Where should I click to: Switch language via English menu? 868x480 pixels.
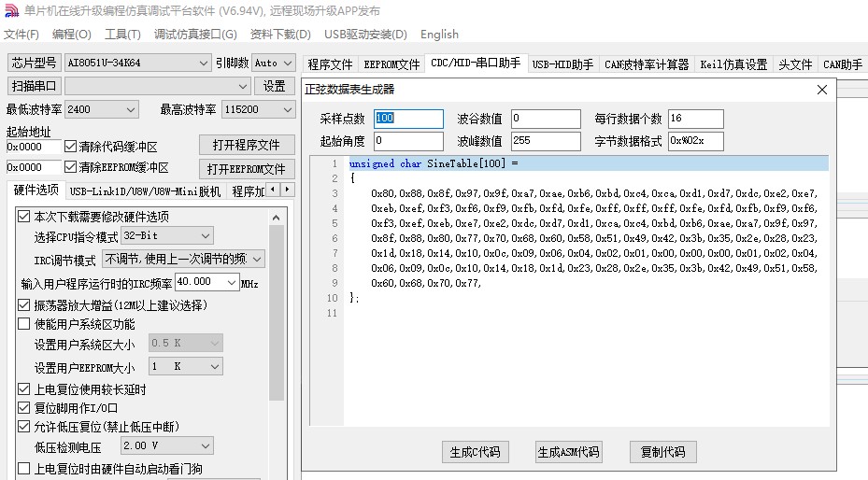click(x=439, y=35)
